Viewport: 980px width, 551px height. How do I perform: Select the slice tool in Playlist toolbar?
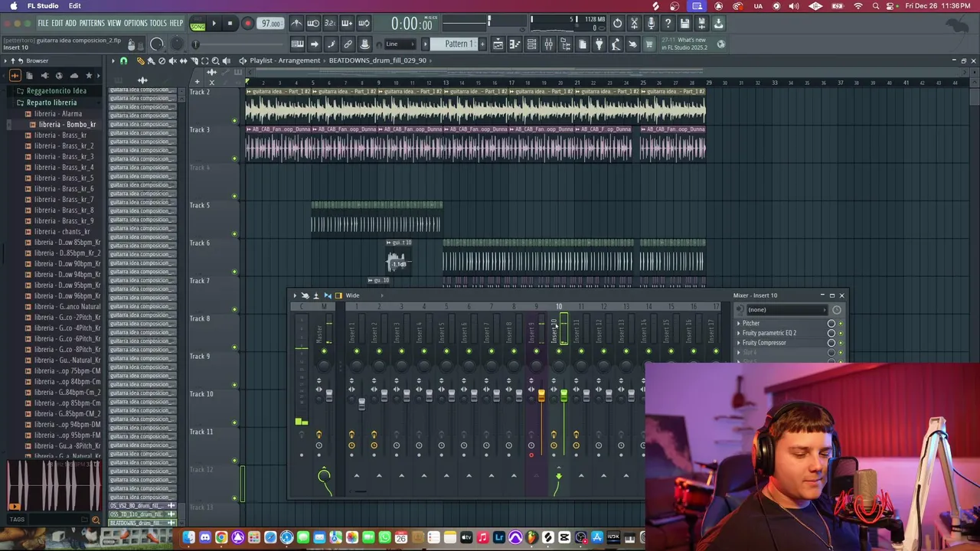coord(194,60)
